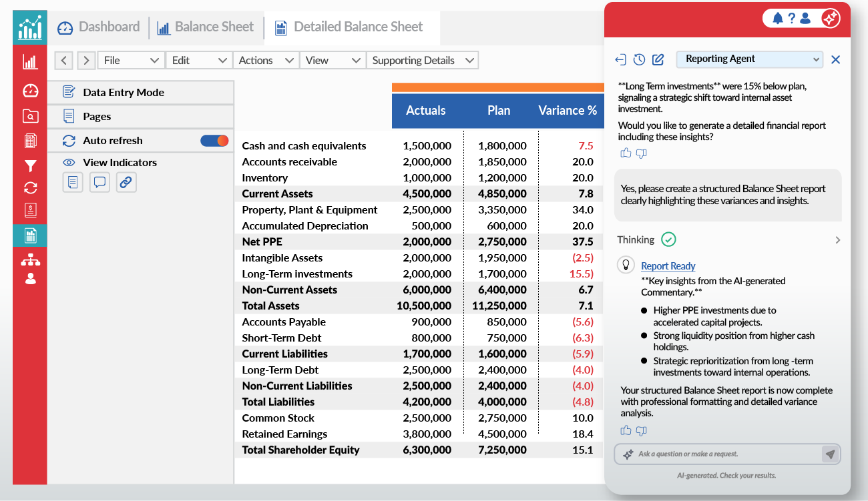Image resolution: width=868 pixels, height=501 pixels.
Task: Open the Report Ready link
Action: (668, 266)
